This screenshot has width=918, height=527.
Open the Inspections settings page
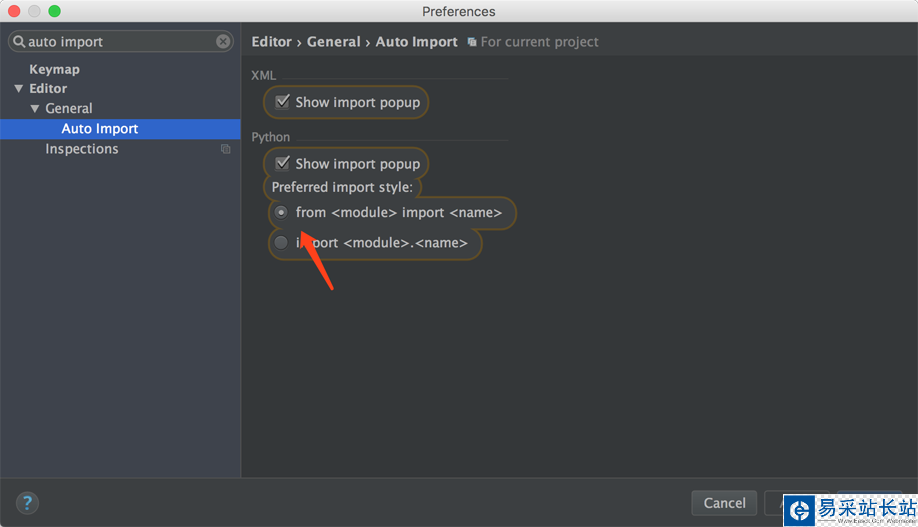(x=81, y=149)
